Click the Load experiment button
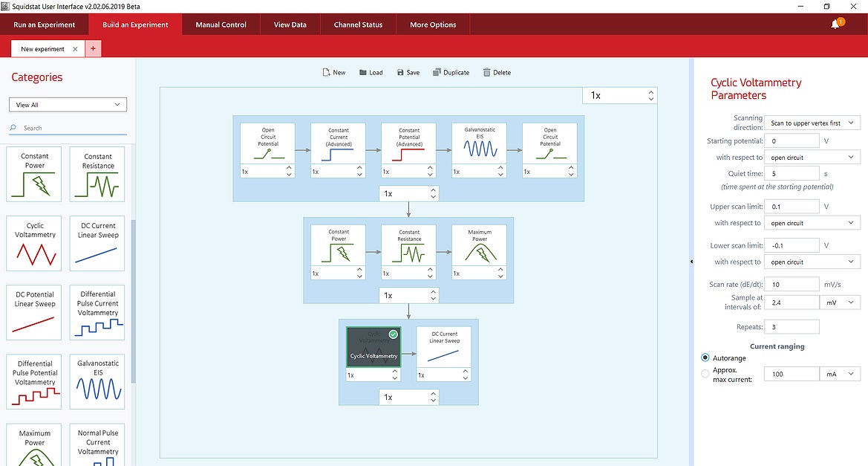868x466 pixels. click(371, 73)
